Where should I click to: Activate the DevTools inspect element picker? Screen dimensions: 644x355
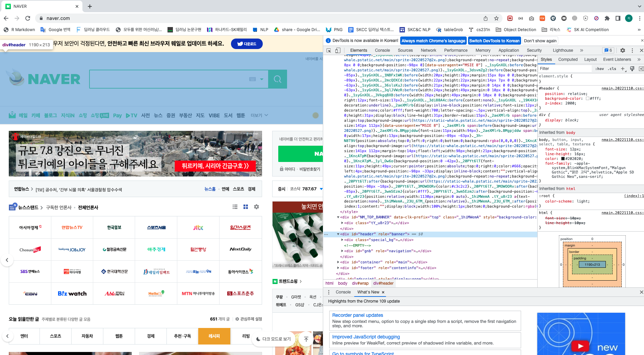coord(329,50)
